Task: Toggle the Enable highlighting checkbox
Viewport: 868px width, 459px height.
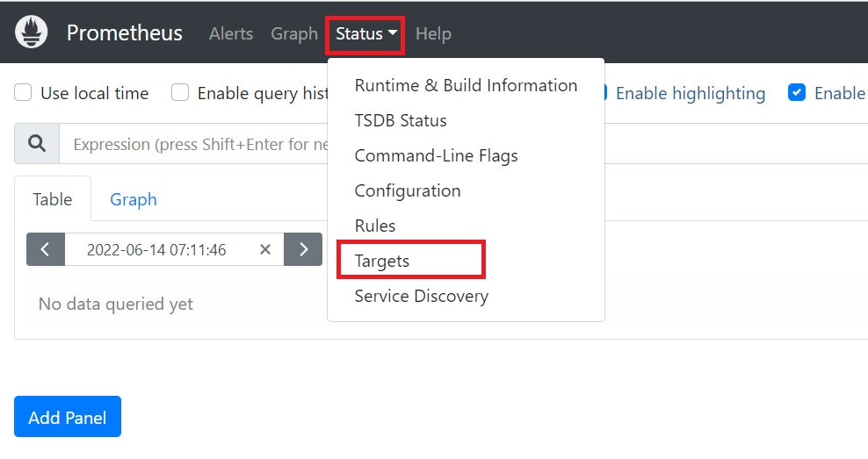Action: click(601, 93)
